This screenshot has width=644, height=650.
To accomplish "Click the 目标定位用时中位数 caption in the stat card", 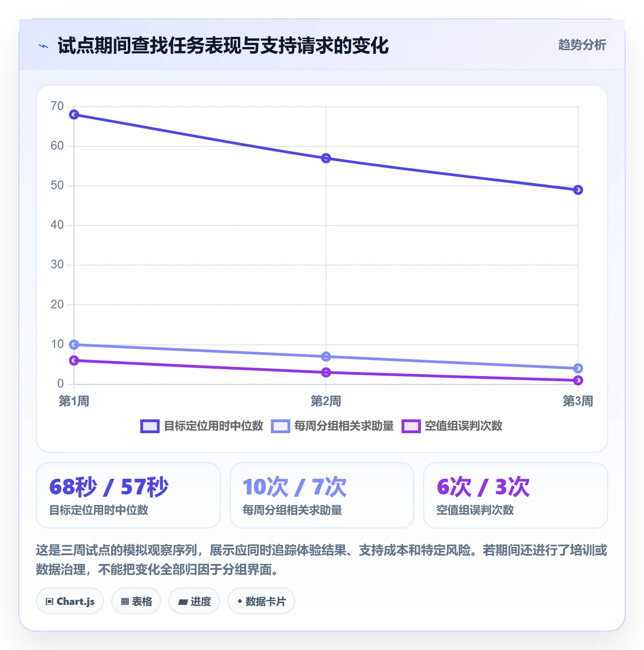I will pos(99,510).
